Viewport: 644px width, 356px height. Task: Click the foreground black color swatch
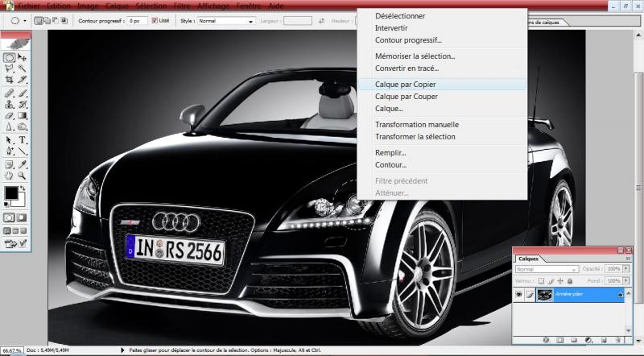pyautogui.click(x=11, y=192)
